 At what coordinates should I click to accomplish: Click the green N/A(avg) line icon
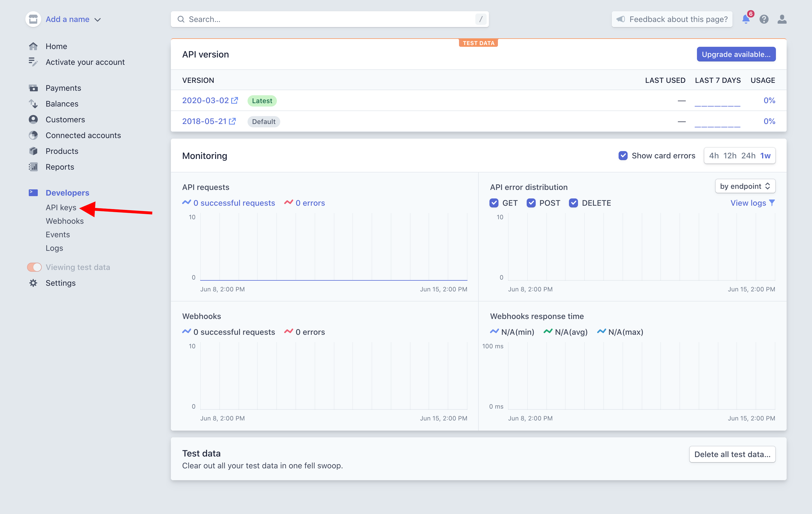click(x=548, y=332)
